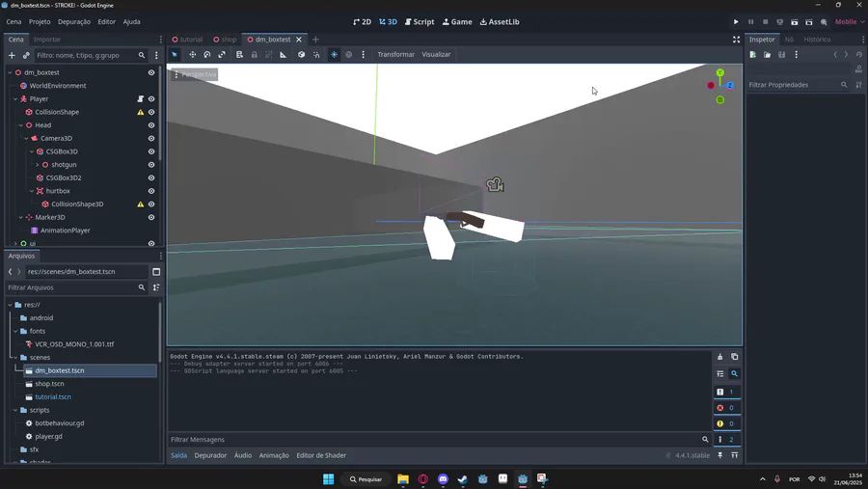Switch to the shop scene tab
Image resolution: width=868 pixels, height=489 pixels.
(225, 40)
